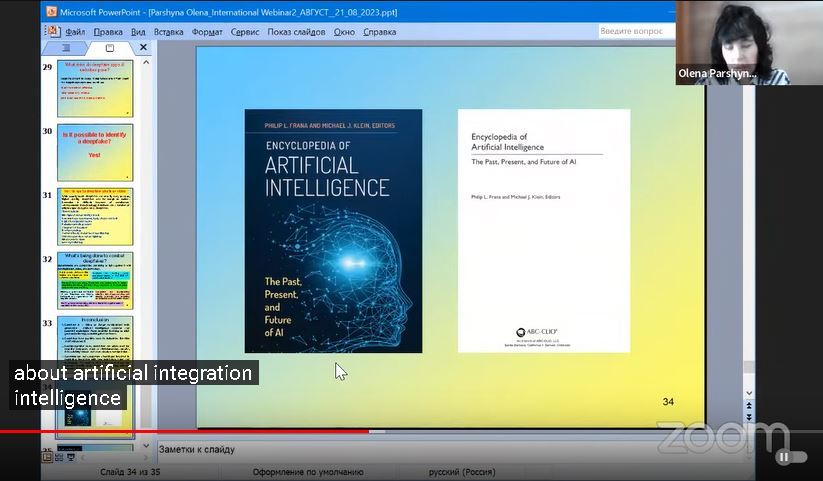This screenshot has height=481, width=823.
Task: Switch to the Outline tab in side pane
Action: 66,48
